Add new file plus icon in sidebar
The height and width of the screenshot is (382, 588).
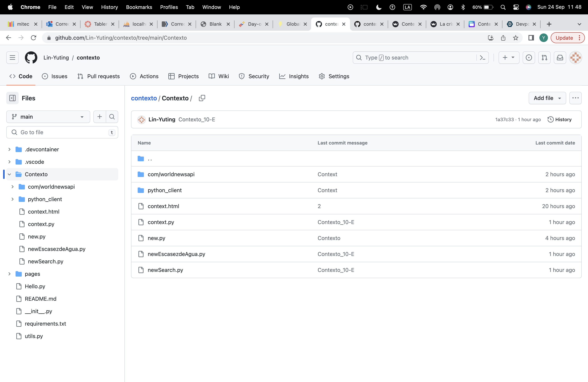click(x=100, y=117)
